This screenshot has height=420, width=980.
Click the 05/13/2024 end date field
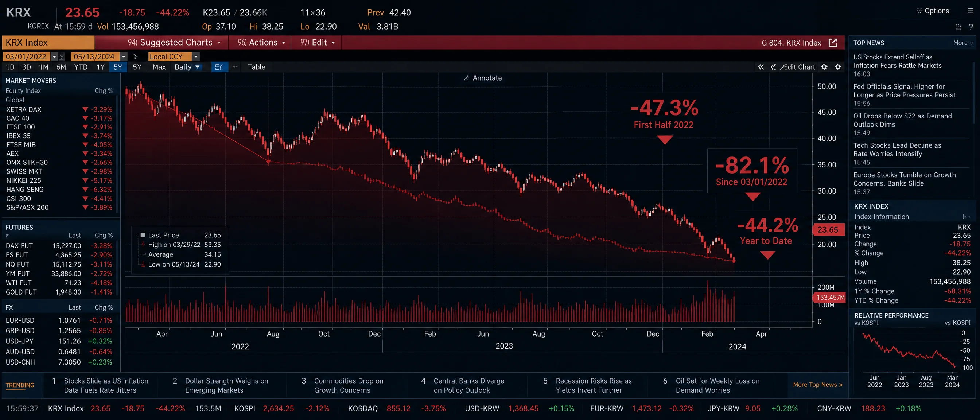pyautogui.click(x=95, y=57)
